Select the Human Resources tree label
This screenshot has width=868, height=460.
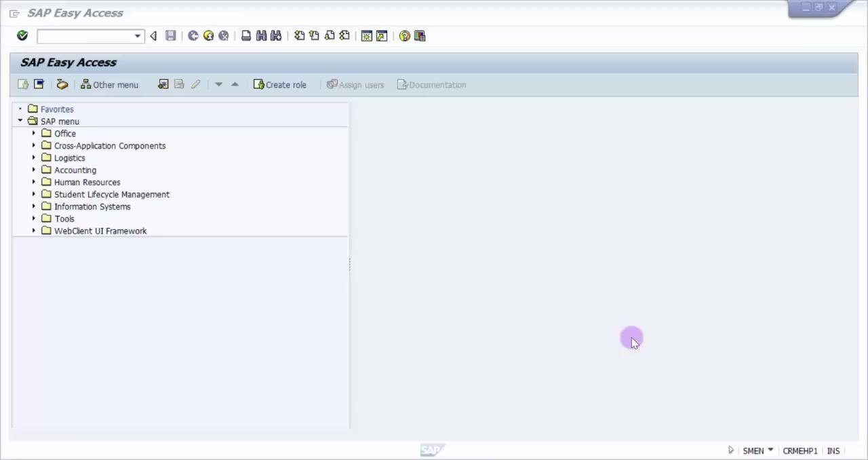[87, 183]
